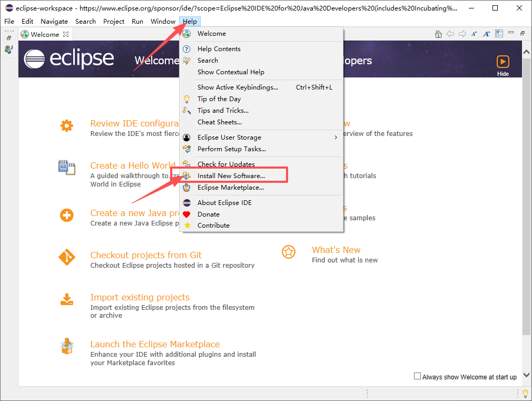Open the Run menu
This screenshot has height=401, width=532.
137,22
